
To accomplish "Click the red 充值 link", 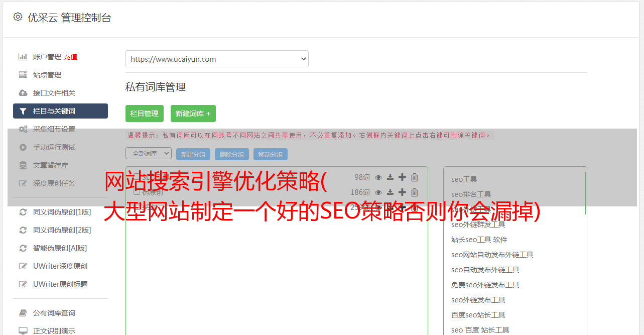I will click(x=70, y=57).
